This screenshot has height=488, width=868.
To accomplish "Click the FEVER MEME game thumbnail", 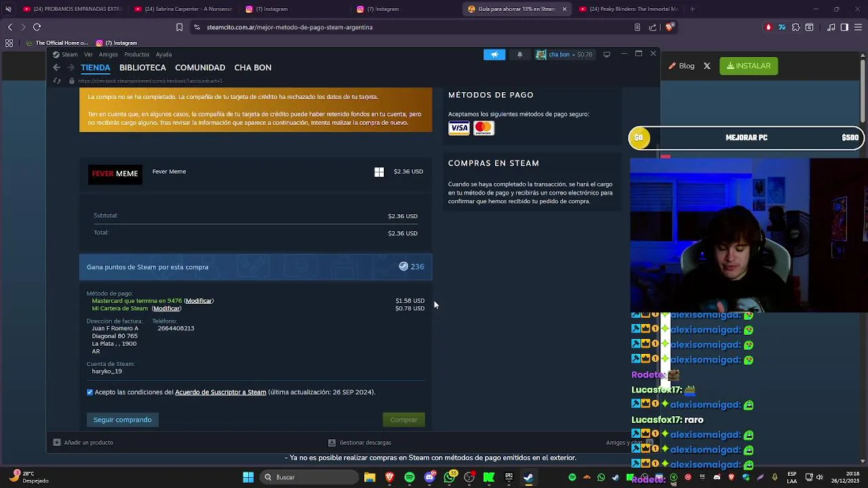I will click(x=115, y=174).
